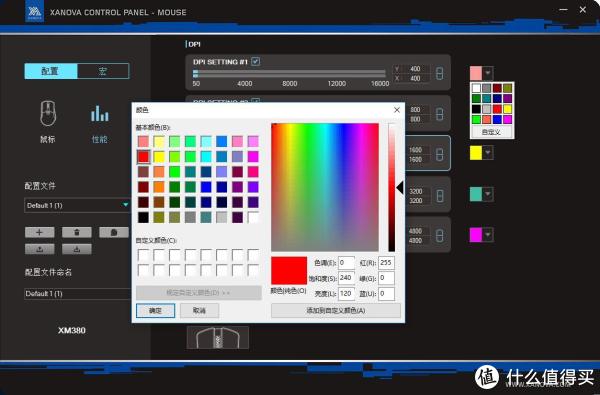Click the 配置文件 label
This screenshot has height=395, width=600.
click(x=40, y=186)
